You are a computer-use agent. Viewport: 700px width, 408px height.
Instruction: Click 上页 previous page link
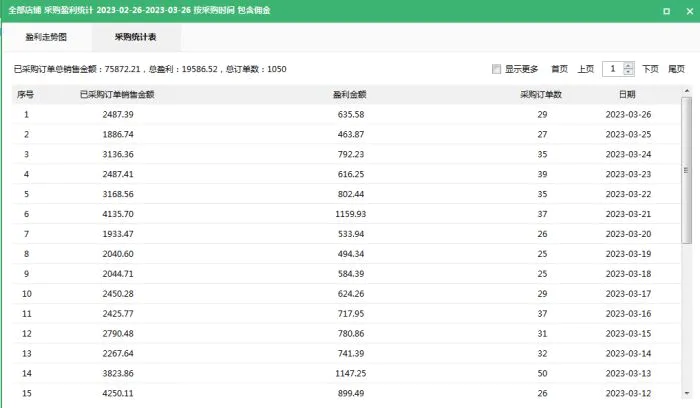pyautogui.click(x=586, y=69)
